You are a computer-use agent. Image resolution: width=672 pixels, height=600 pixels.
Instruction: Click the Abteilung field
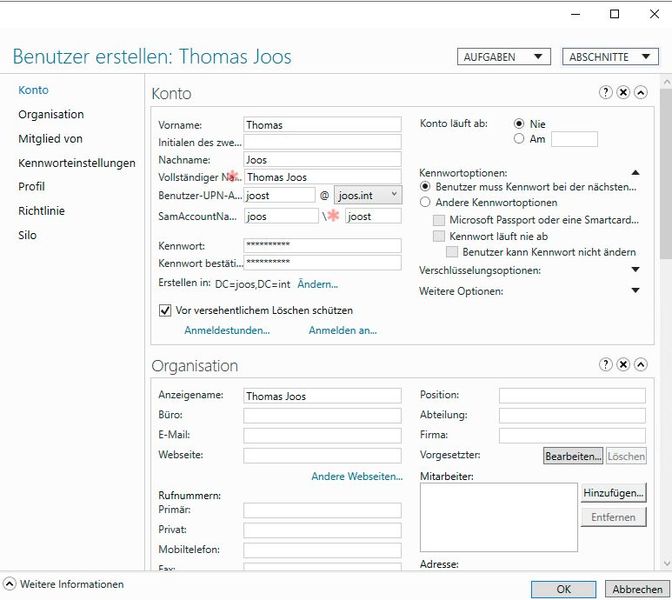tap(572, 415)
